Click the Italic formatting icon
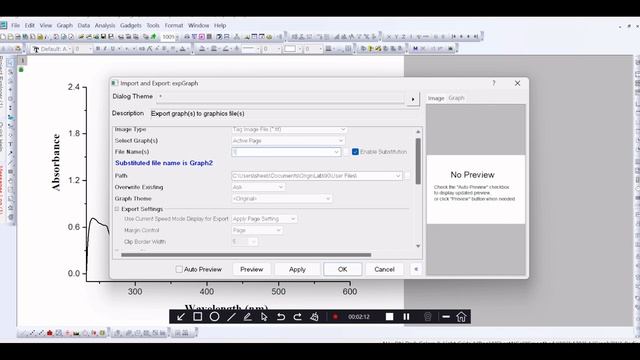This screenshot has width=640, height=360. pos(105,49)
